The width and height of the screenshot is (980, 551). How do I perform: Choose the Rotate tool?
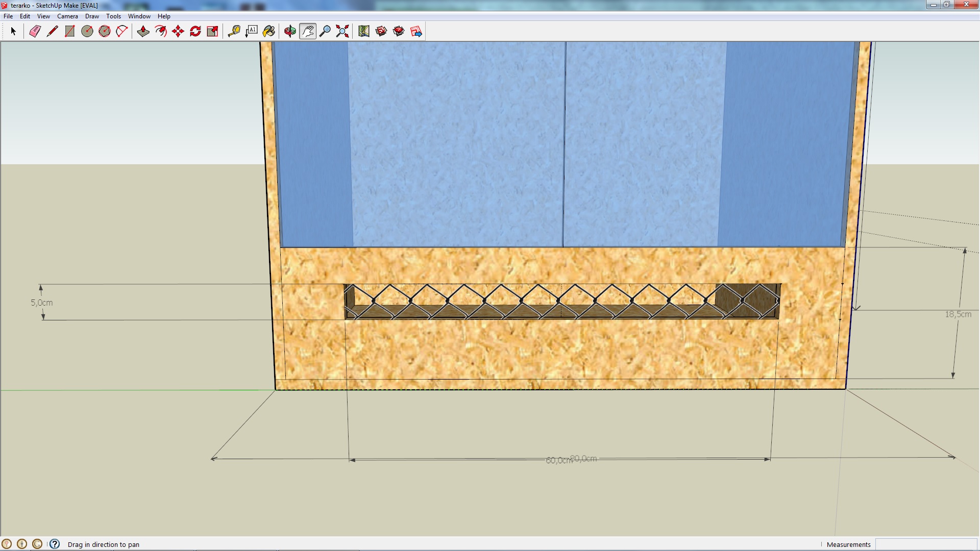coord(195,32)
